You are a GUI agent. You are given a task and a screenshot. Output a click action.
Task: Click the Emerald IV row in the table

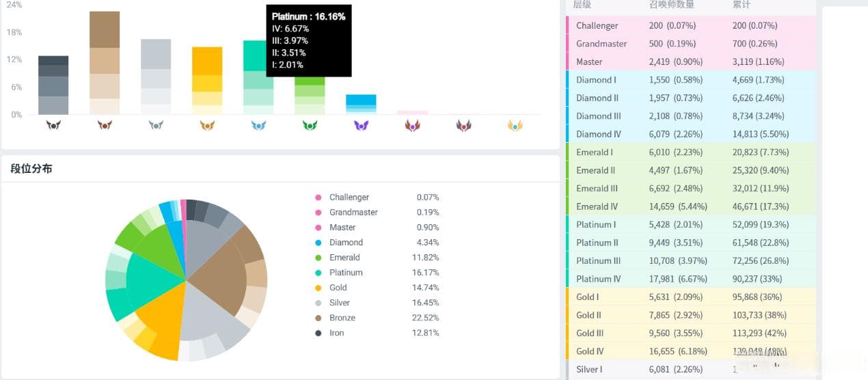click(691, 206)
